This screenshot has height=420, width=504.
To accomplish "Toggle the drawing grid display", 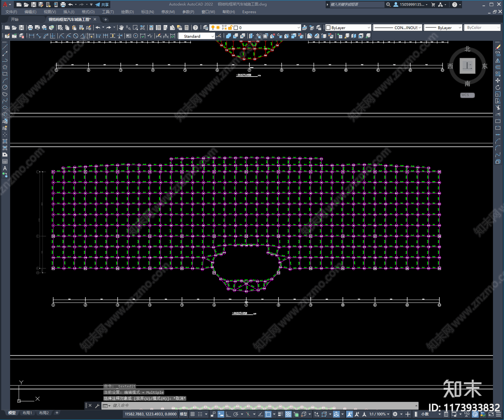I will tap(192, 414).
